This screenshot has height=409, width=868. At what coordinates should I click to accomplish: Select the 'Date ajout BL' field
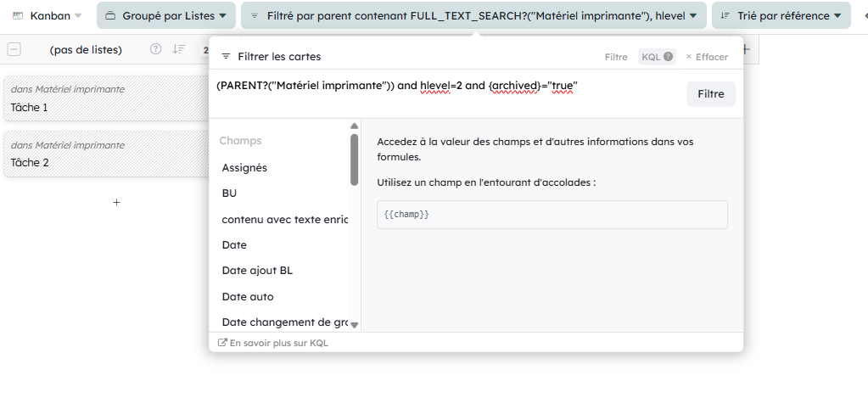257,271
